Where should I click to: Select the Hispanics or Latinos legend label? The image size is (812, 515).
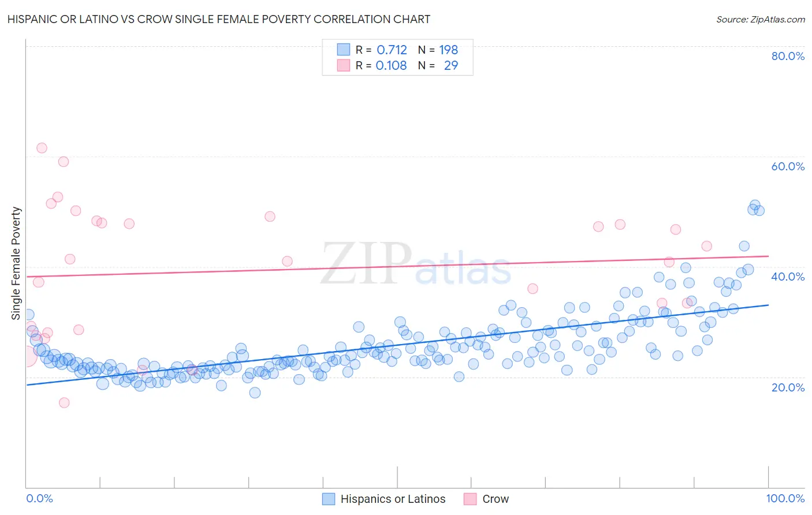pos(393,499)
